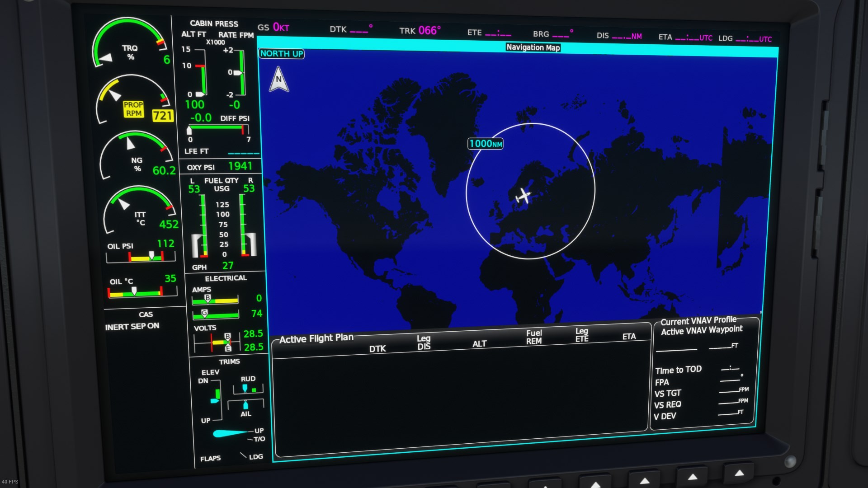The image size is (868, 488).
Task: Open the 1000NM map range selector
Action: [x=485, y=144]
